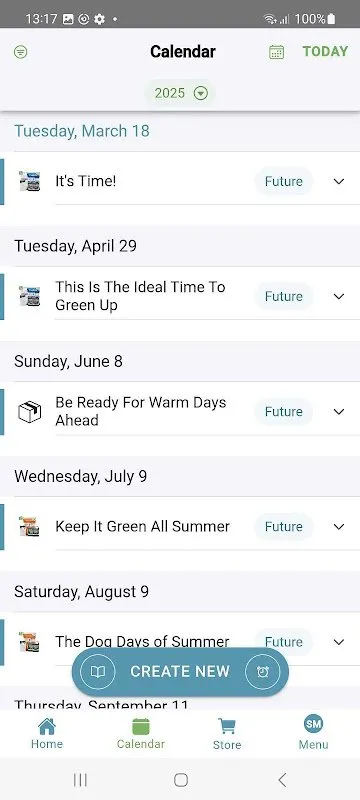Open the settings gear in status bar

(99, 19)
